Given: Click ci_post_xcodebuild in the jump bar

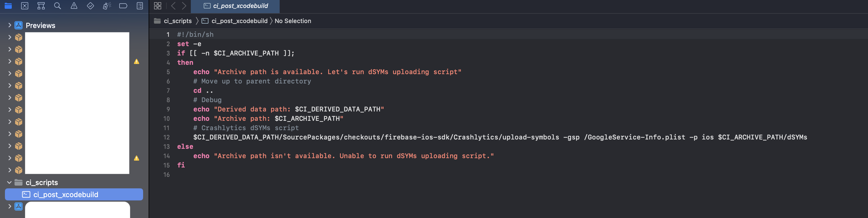Looking at the screenshot, I should click(239, 21).
